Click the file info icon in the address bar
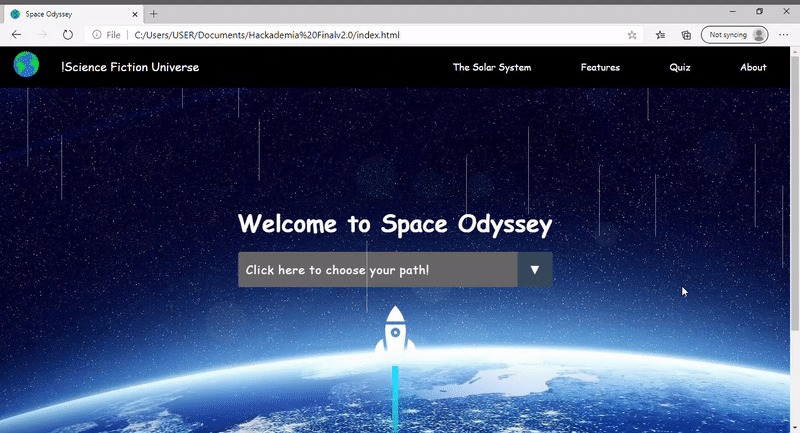Viewport: 800px width, 433px height. [96, 35]
